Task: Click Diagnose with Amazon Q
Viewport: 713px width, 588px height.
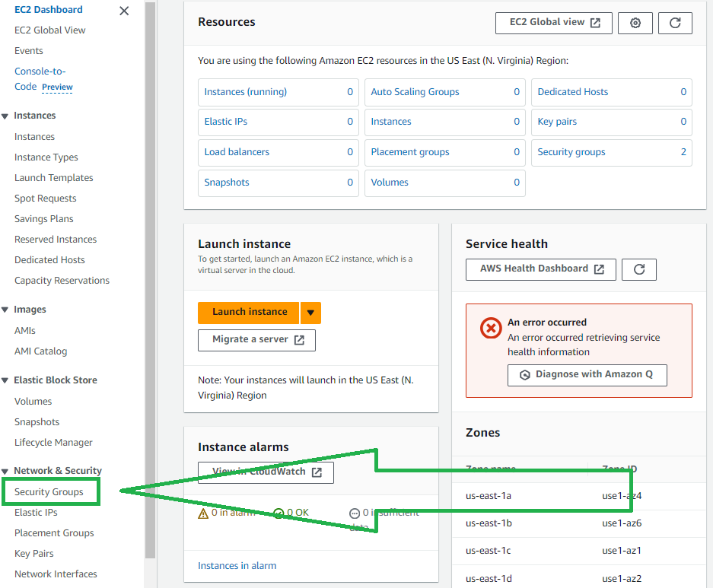Action: coord(587,375)
